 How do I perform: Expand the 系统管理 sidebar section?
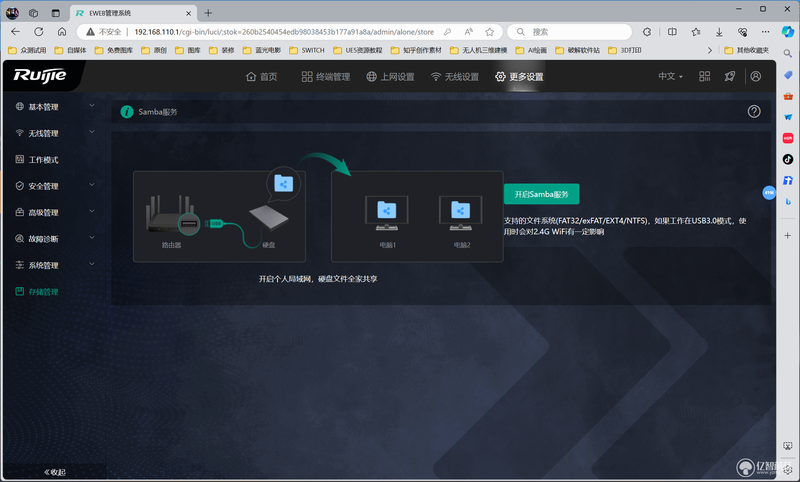(x=55, y=265)
